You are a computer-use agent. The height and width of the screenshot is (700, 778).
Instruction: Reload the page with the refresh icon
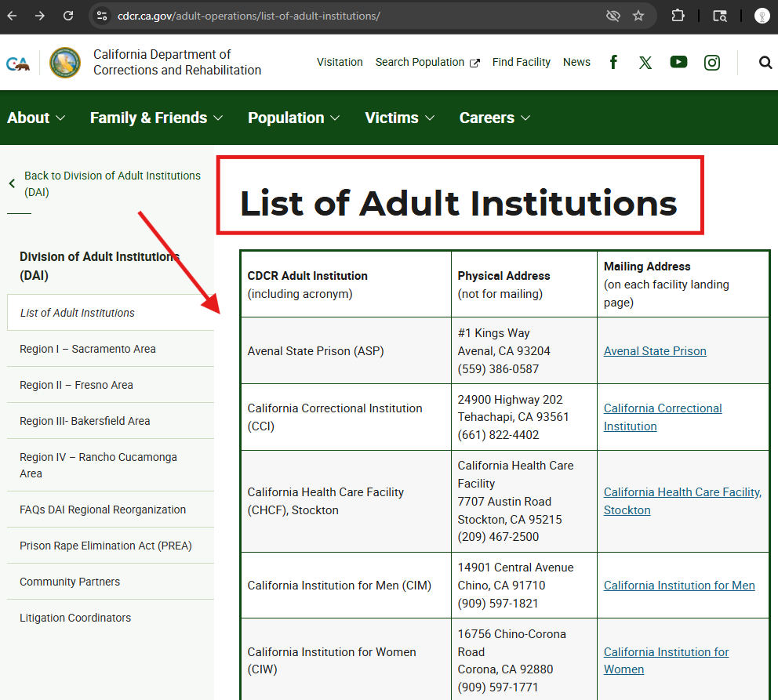pos(68,16)
